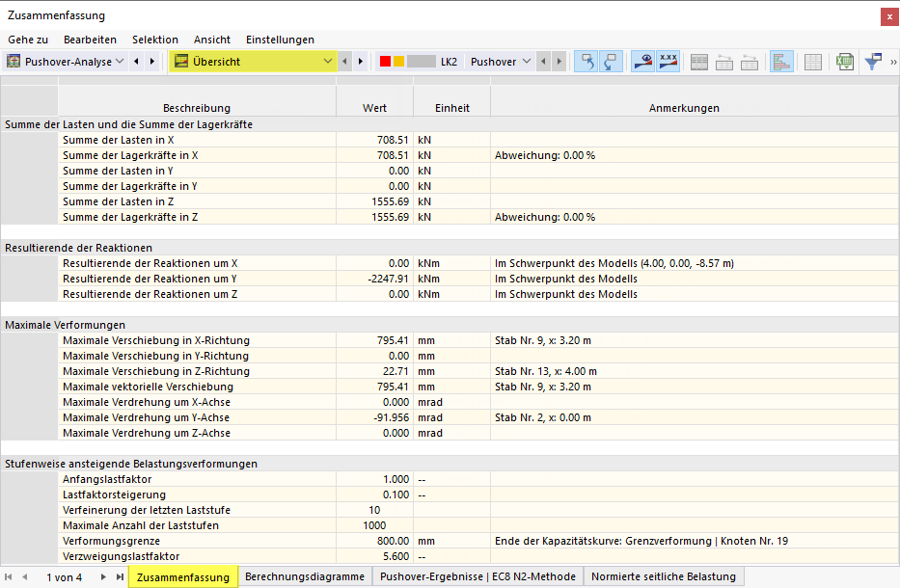Open the Übersicht dropdown
Viewport: 900px width, 588px height.
(x=253, y=62)
